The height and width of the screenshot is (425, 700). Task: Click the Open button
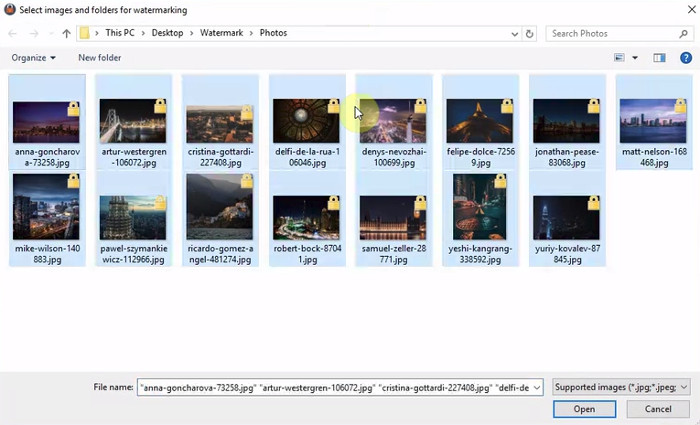click(584, 409)
